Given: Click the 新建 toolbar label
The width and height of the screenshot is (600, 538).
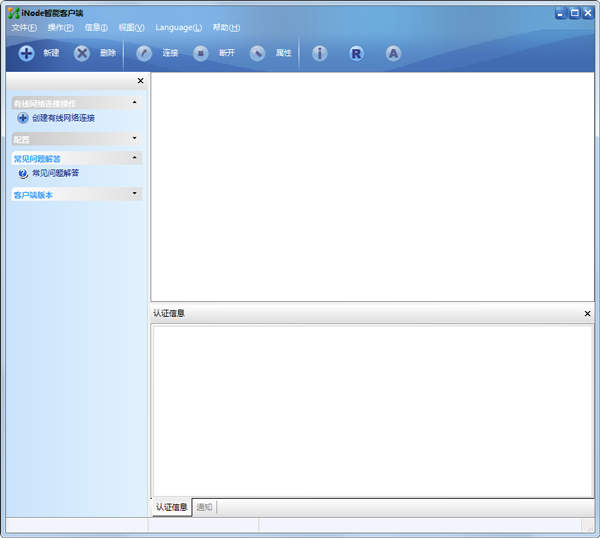Looking at the screenshot, I should point(51,53).
